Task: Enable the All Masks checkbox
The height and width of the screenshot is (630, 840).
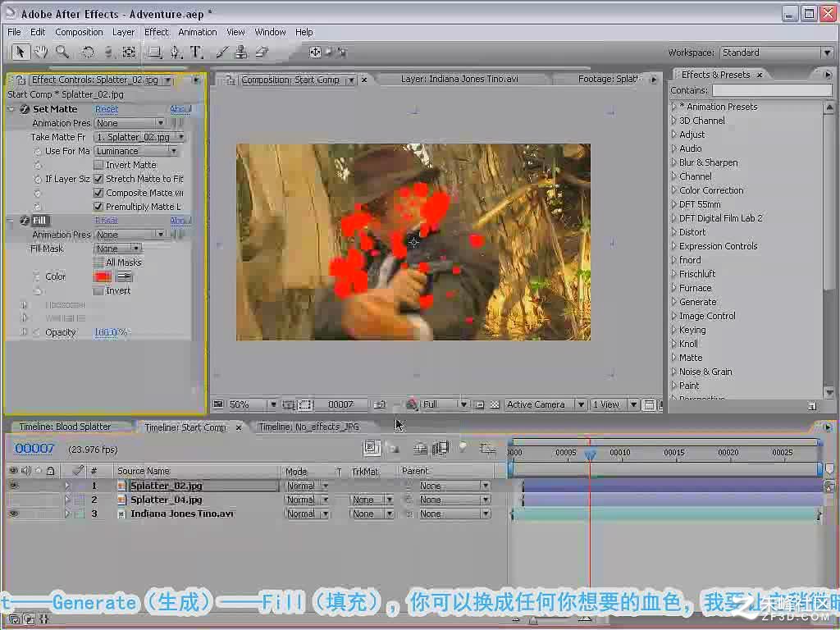Action: click(x=98, y=262)
